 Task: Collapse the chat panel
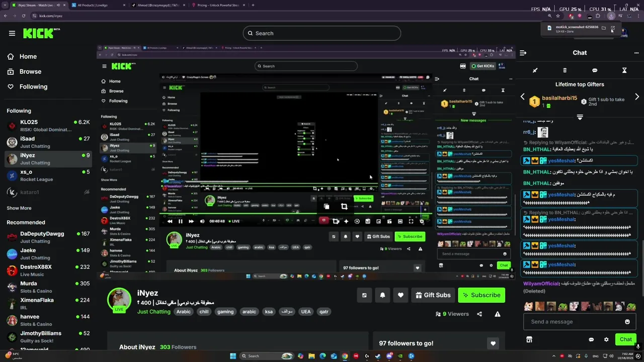coord(523,53)
